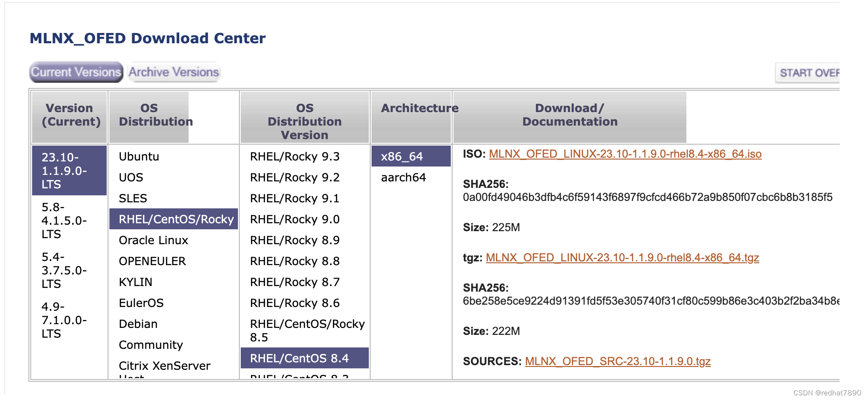Select RHEL/CentOS/Rocky 8.5 version
868x400 pixels.
[305, 330]
